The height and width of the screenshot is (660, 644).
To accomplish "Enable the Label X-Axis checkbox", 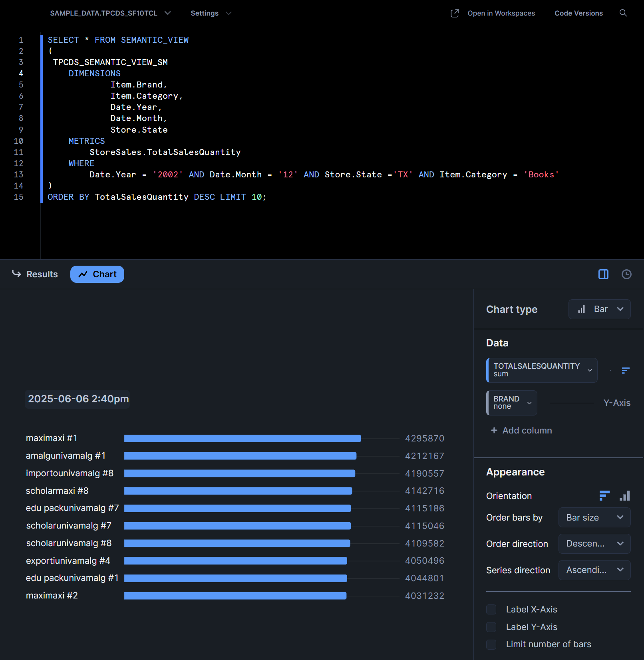I will click(x=491, y=609).
